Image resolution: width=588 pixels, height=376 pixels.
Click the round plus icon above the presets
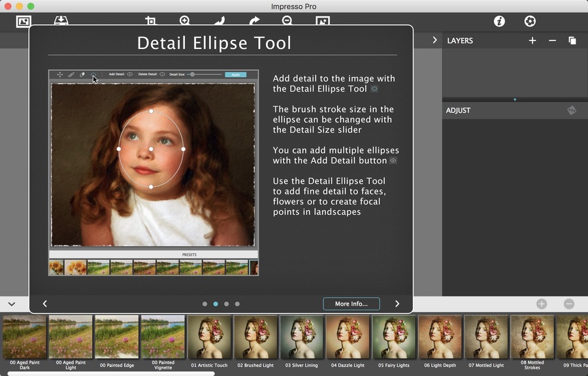(x=542, y=304)
